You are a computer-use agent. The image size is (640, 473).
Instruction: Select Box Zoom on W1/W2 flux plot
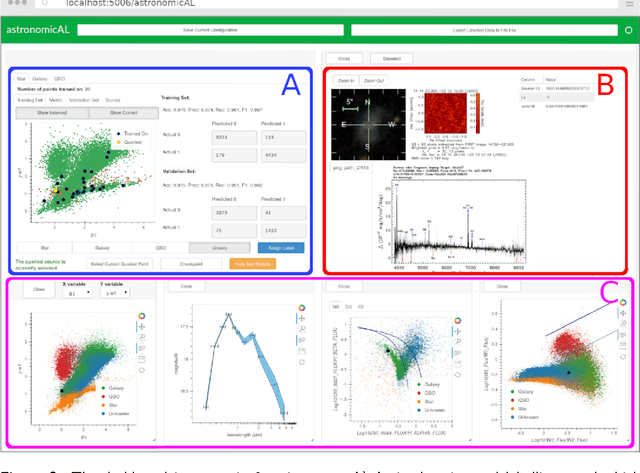(x=623, y=324)
